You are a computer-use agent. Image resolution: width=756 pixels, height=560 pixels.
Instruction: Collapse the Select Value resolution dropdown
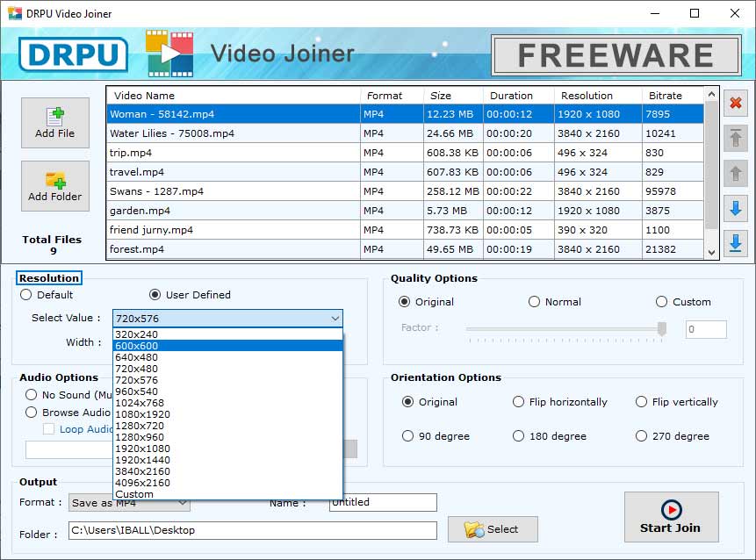335,319
